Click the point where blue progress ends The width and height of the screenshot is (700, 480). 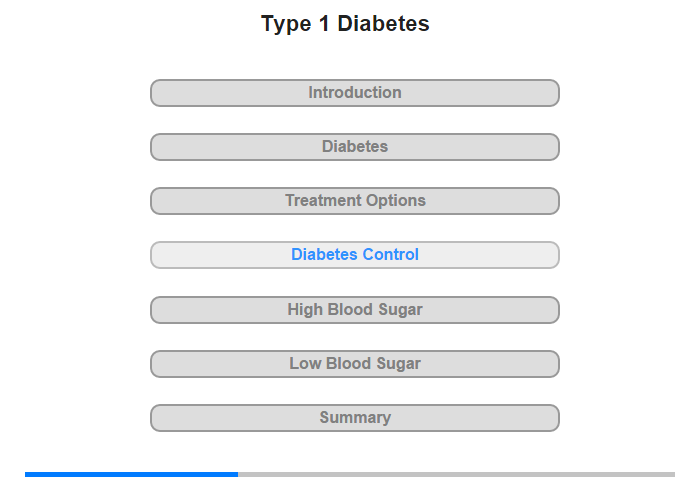[237, 474]
